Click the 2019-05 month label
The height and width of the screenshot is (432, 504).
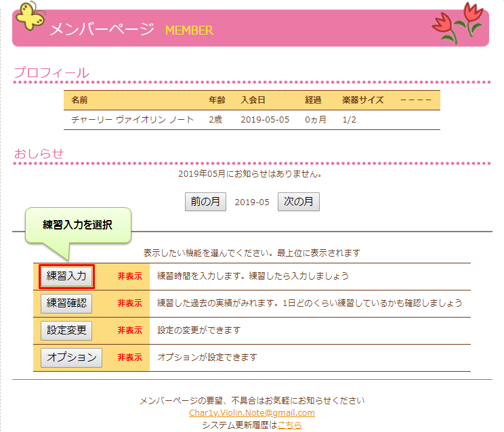click(252, 202)
